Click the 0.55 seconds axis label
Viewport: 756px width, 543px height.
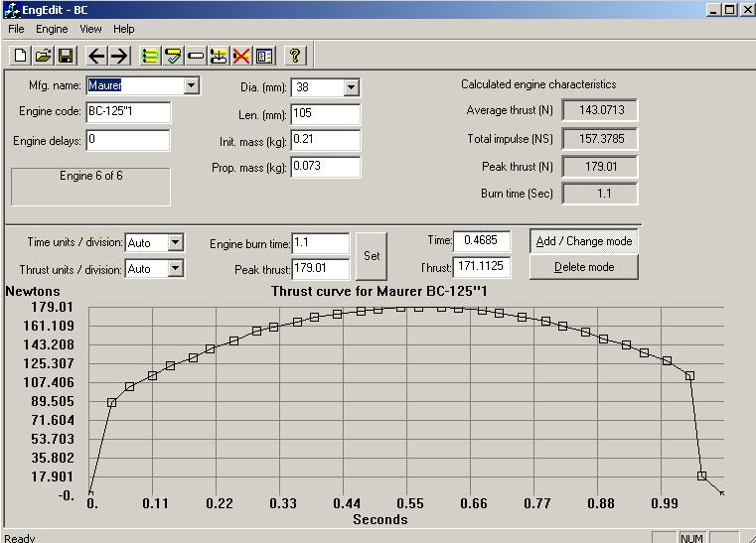point(410,503)
